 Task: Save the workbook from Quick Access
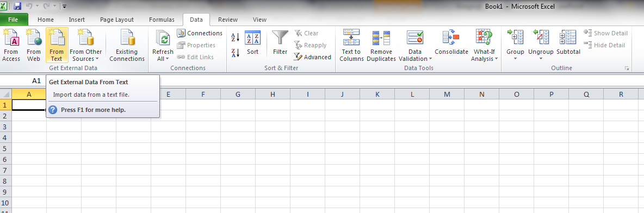pos(17,6)
